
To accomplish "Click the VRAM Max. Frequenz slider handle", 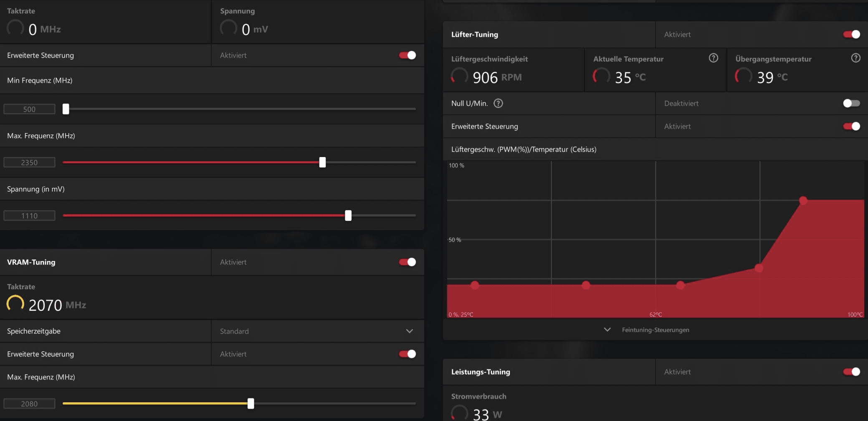I will tap(251, 403).
